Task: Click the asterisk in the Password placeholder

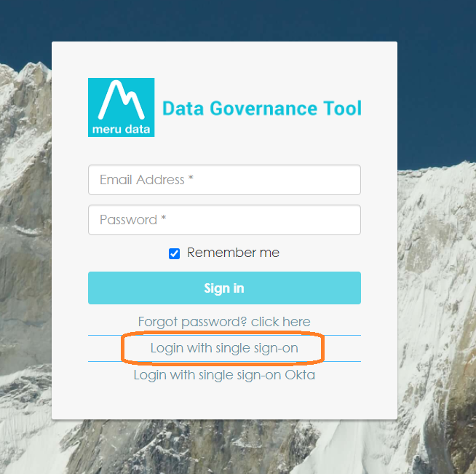Action: click(x=163, y=218)
